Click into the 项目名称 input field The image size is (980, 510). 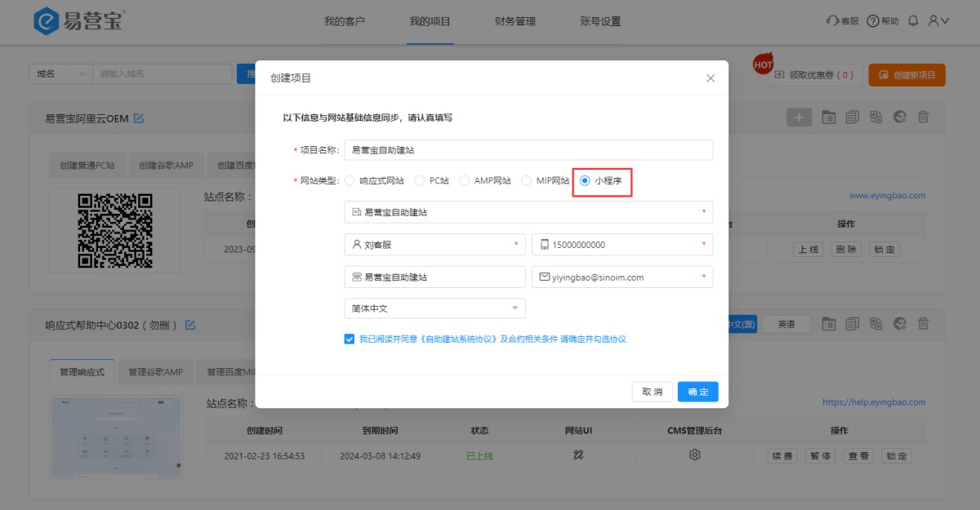528,150
